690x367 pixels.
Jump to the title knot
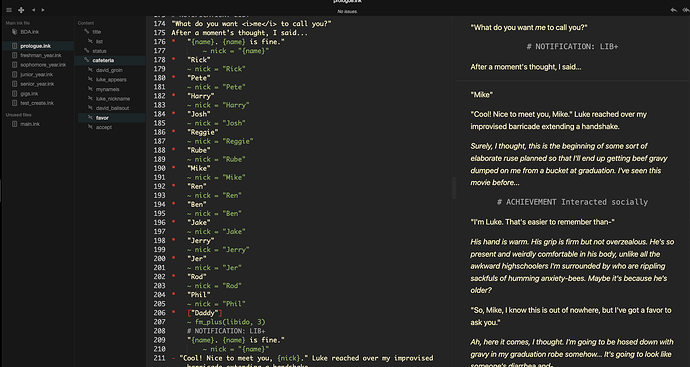point(97,32)
